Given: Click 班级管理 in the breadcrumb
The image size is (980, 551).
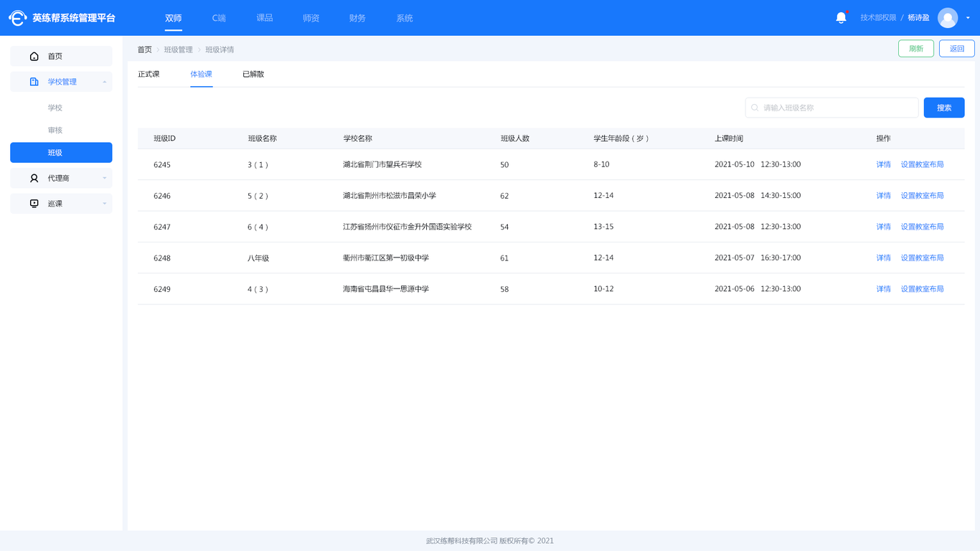Looking at the screenshot, I should pyautogui.click(x=179, y=50).
